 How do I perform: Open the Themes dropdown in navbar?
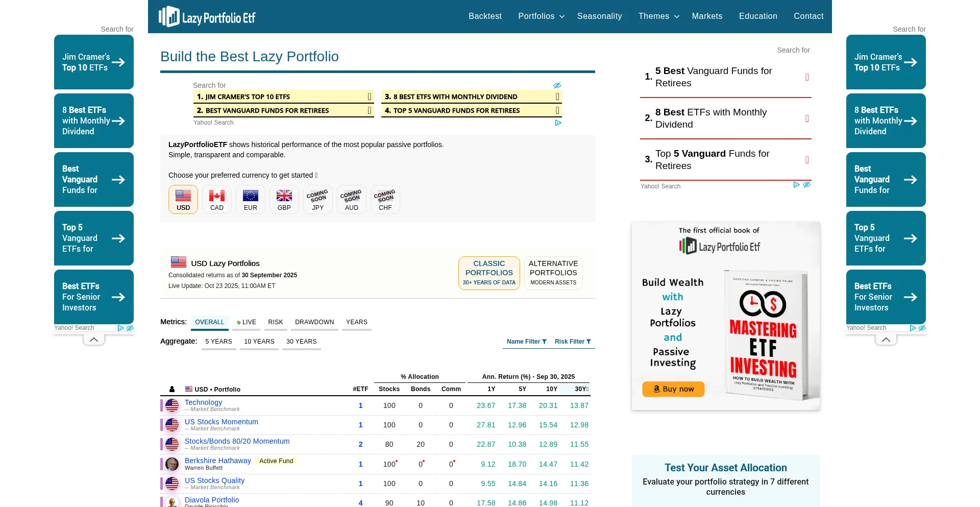(x=658, y=16)
